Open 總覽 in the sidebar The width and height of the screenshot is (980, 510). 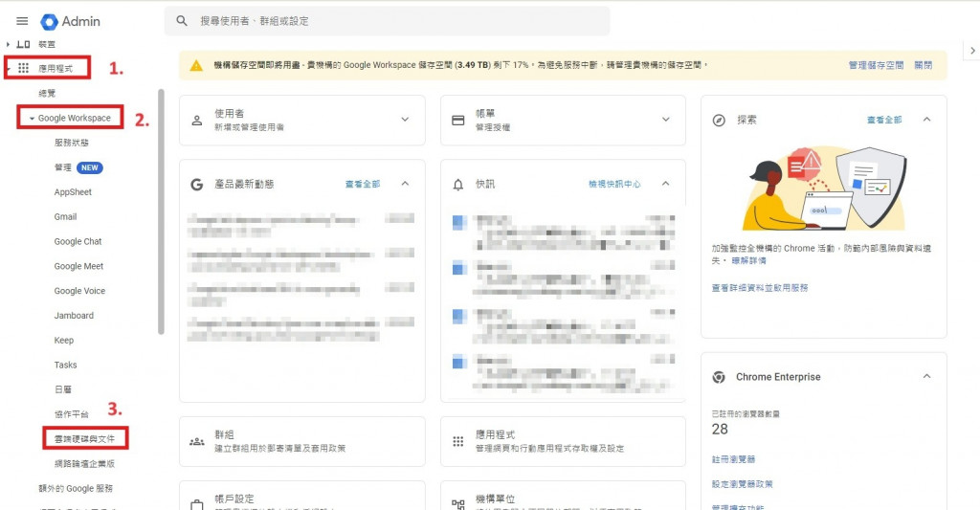(47, 93)
